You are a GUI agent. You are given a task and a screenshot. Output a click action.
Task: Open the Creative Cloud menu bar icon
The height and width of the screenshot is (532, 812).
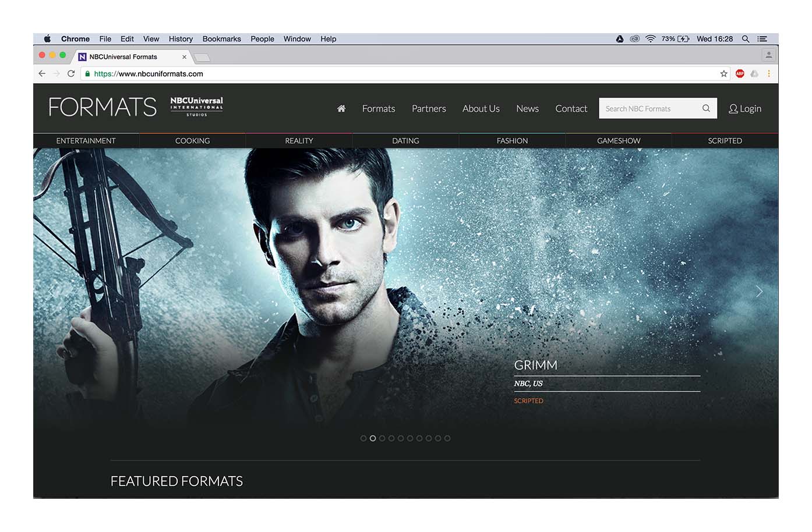635,39
